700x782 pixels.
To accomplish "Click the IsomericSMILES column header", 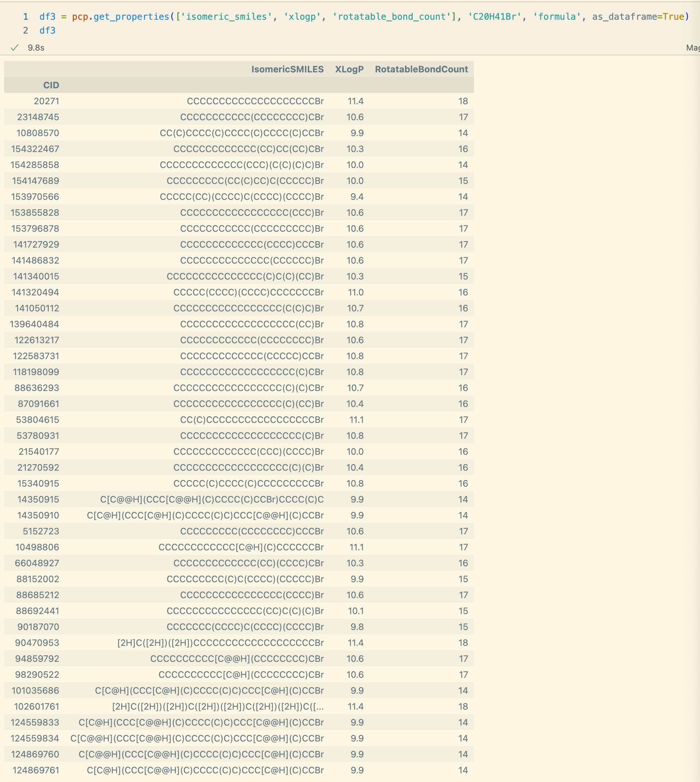I will 287,69.
